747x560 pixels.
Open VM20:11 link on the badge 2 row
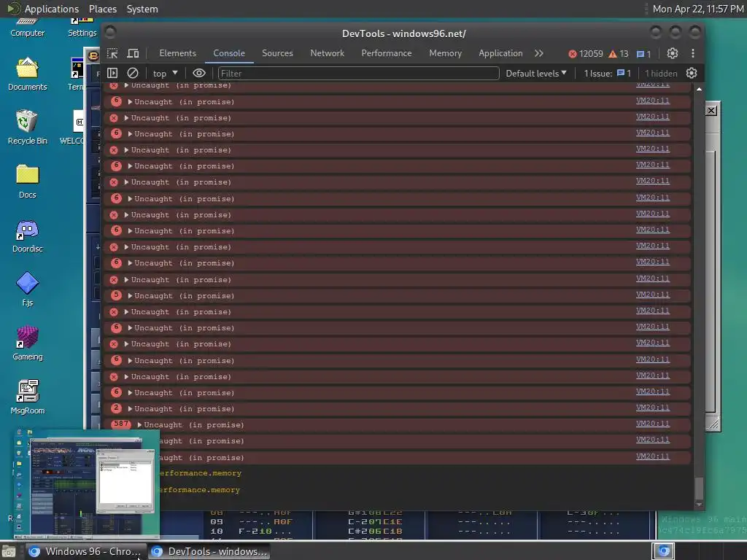653,408
